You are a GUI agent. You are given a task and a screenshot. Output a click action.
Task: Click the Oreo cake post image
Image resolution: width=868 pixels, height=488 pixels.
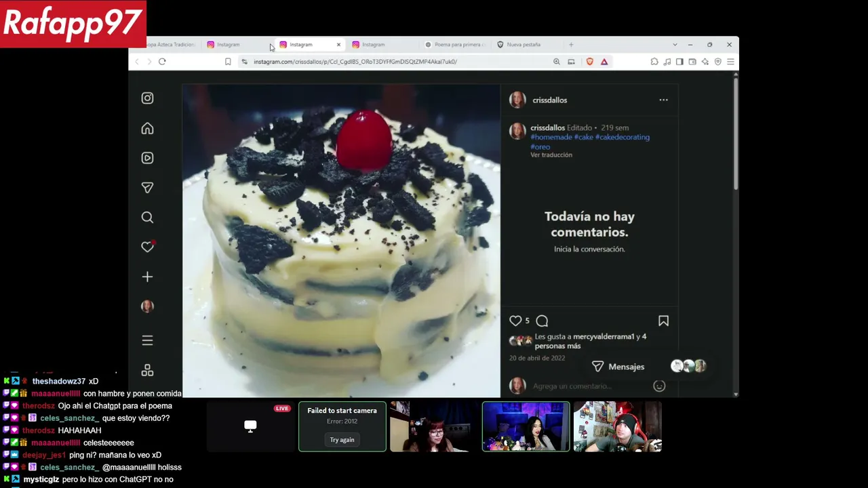341,241
